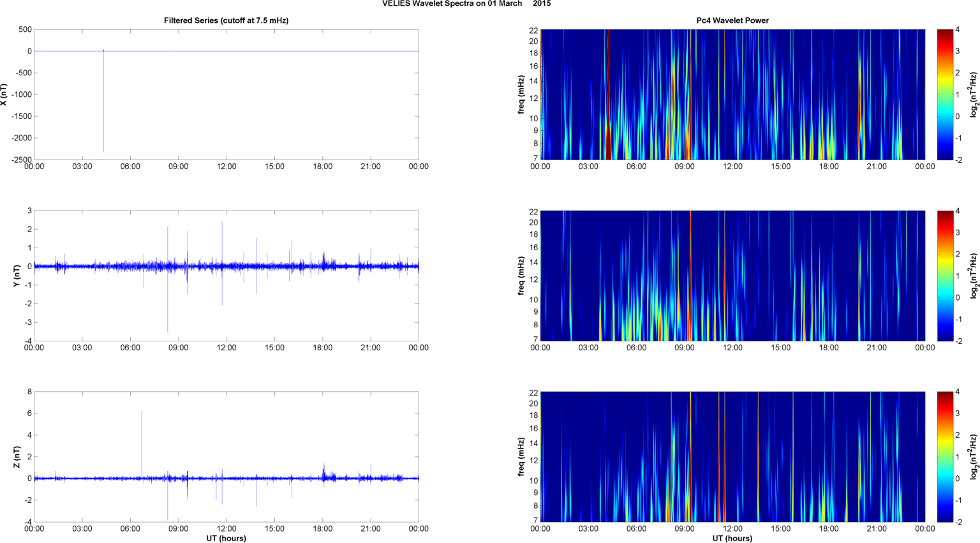This screenshot has height=543, width=980.
Task: Click the Pc4 Wavelet Power heading
Action: [x=732, y=20]
